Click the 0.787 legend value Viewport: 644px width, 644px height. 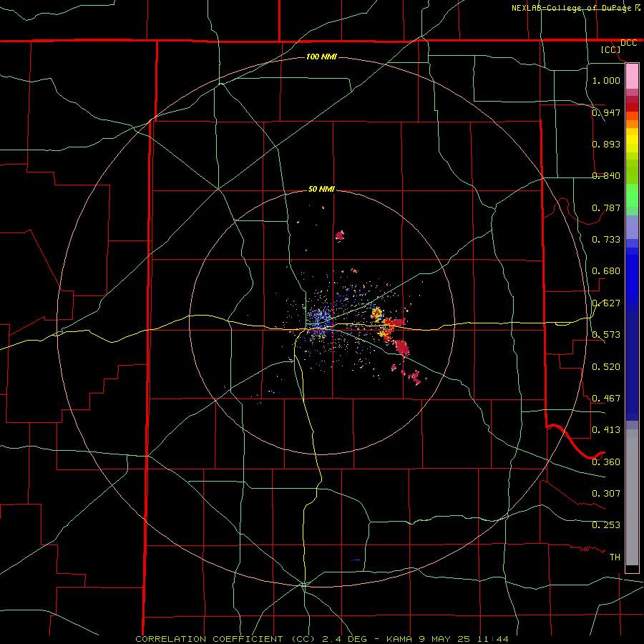(x=606, y=208)
